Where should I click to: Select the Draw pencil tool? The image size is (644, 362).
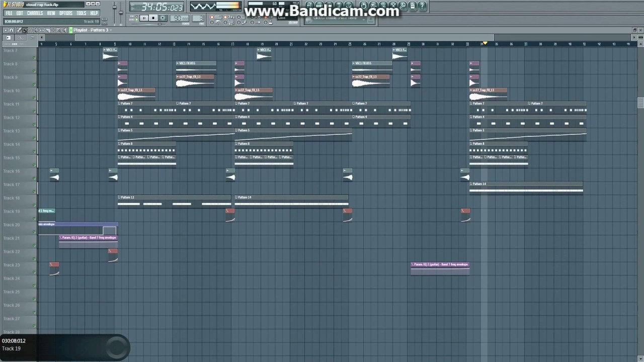point(19,30)
